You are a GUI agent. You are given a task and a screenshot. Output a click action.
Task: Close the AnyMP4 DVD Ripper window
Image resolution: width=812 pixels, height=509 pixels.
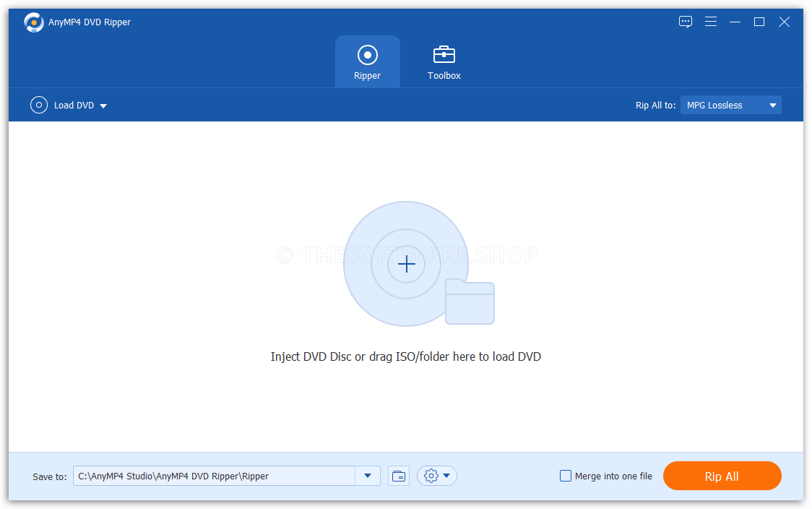784,22
